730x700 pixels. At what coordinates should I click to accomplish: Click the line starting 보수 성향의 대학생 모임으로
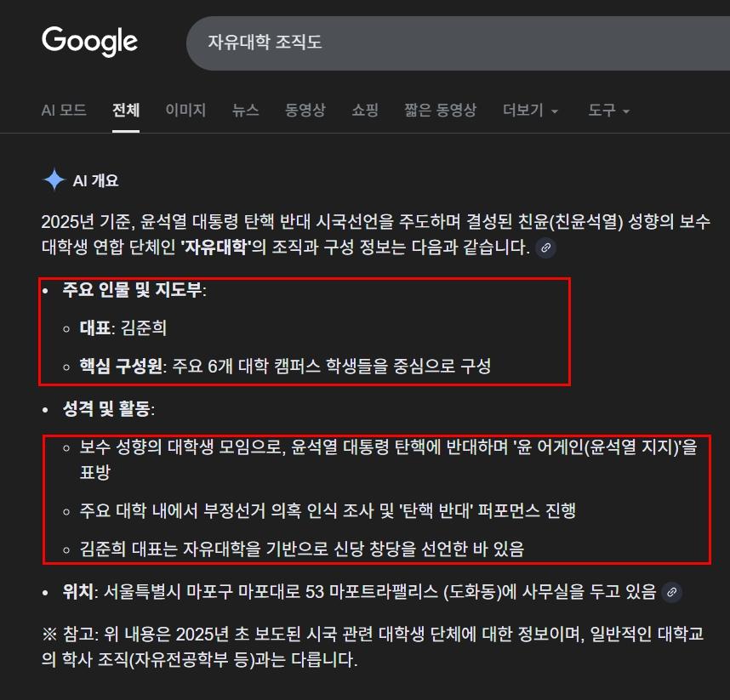point(388,459)
